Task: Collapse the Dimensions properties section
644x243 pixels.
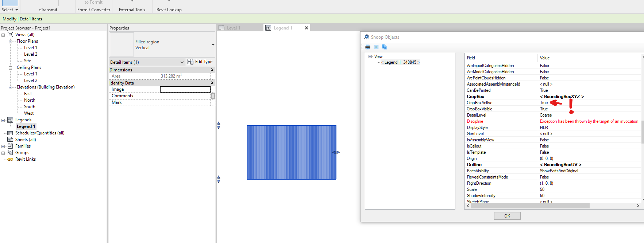Action: 212,70
